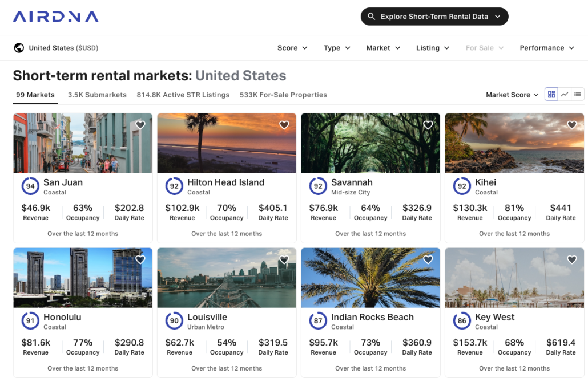Open the Key West market title
Viewport: 588px width, 382px height.
pos(494,317)
